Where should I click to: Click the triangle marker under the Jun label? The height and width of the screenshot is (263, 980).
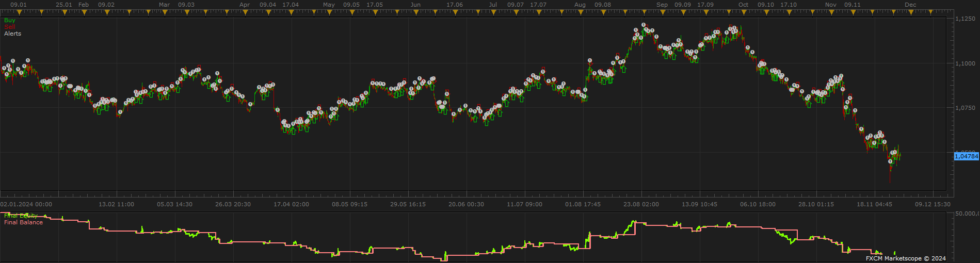point(416,12)
